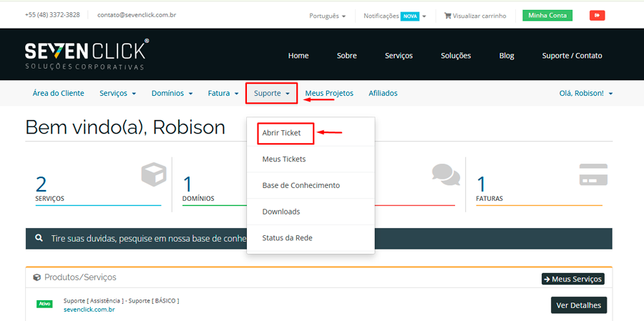Select Abrir Ticket from Suporte menu

(x=282, y=133)
